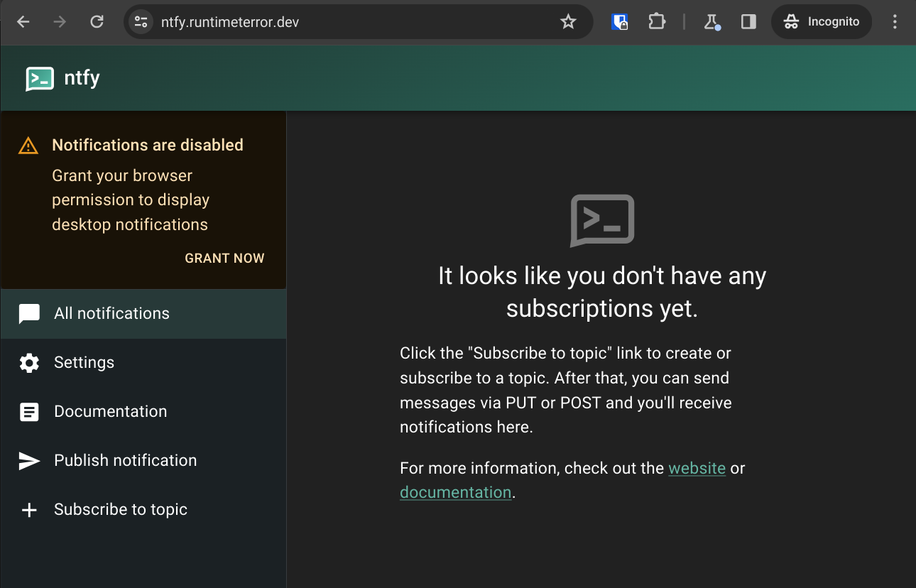Click the address bar URL ntfy.runtimeterror.dev
This screenshot has width=916, height=588.
(x=230, y=22)
